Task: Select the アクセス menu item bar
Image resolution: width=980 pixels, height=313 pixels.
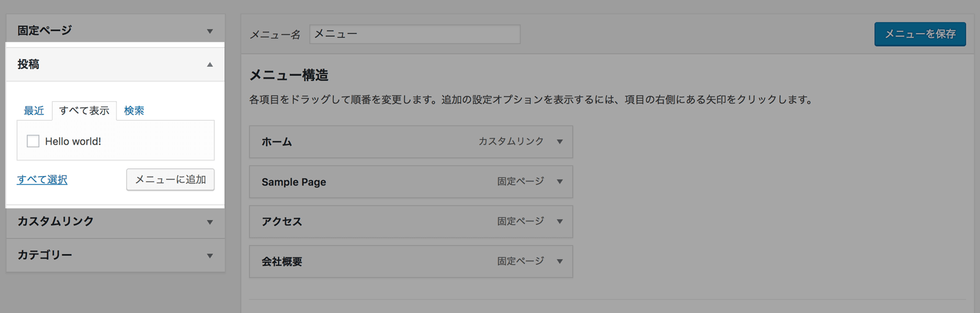Action: tap(411, 222)
